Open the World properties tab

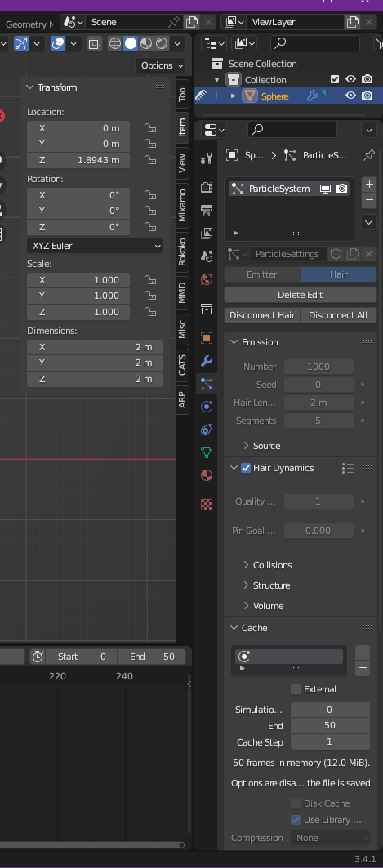[207, 279]
